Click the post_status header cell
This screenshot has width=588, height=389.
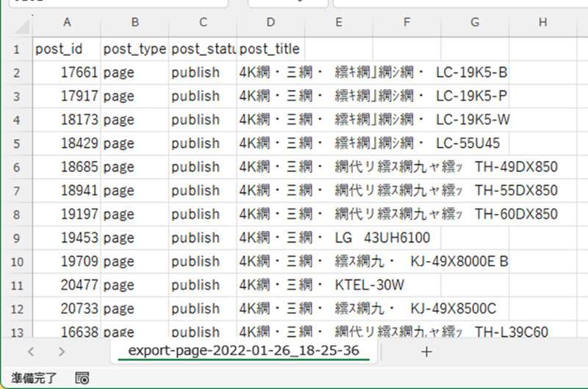(203, 49)
